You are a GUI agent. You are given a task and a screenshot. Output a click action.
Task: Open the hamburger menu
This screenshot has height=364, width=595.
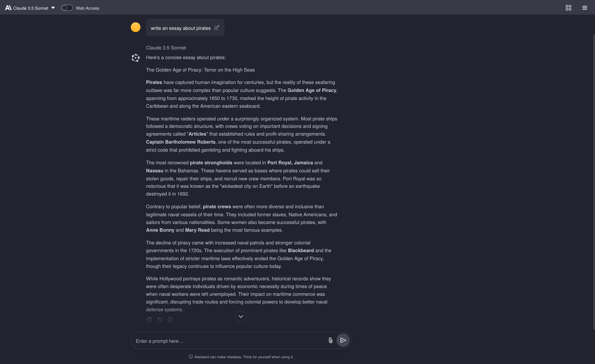point(584,8)
